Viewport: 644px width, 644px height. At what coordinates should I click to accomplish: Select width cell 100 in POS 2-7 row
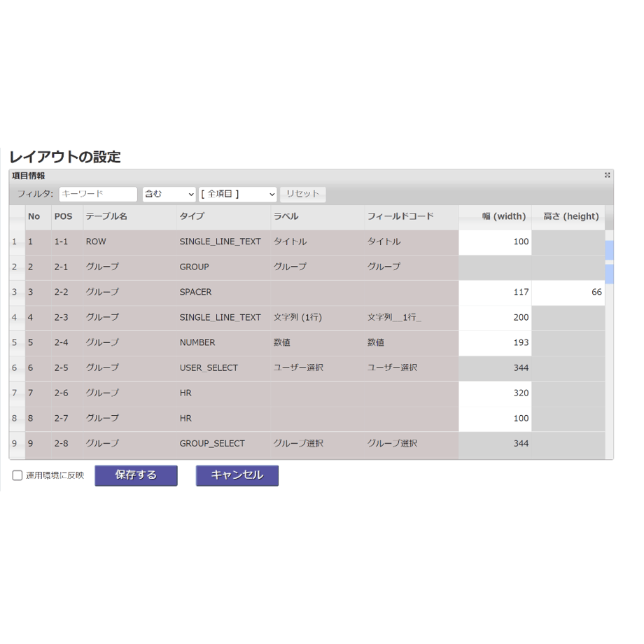495,419
